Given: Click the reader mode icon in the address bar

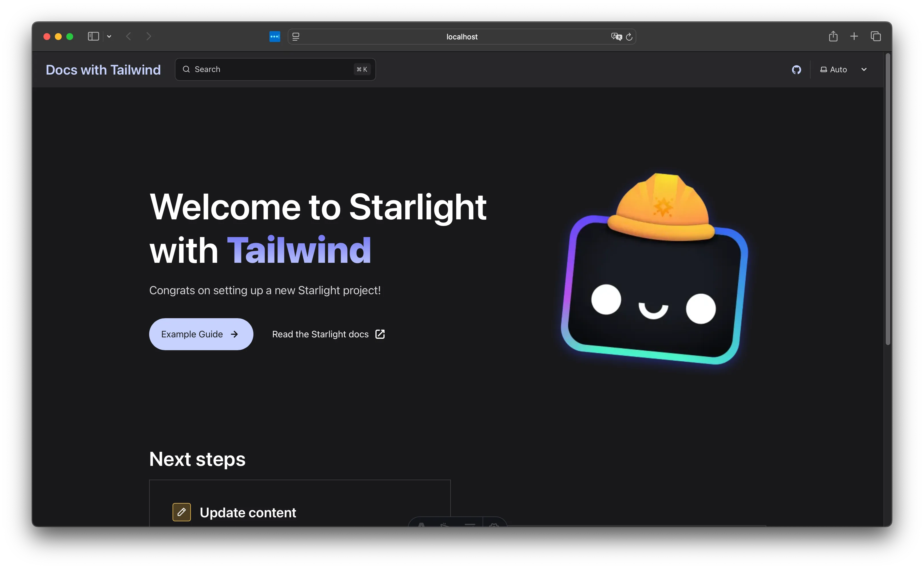Looking at the screenshot, I should point(296,36).
